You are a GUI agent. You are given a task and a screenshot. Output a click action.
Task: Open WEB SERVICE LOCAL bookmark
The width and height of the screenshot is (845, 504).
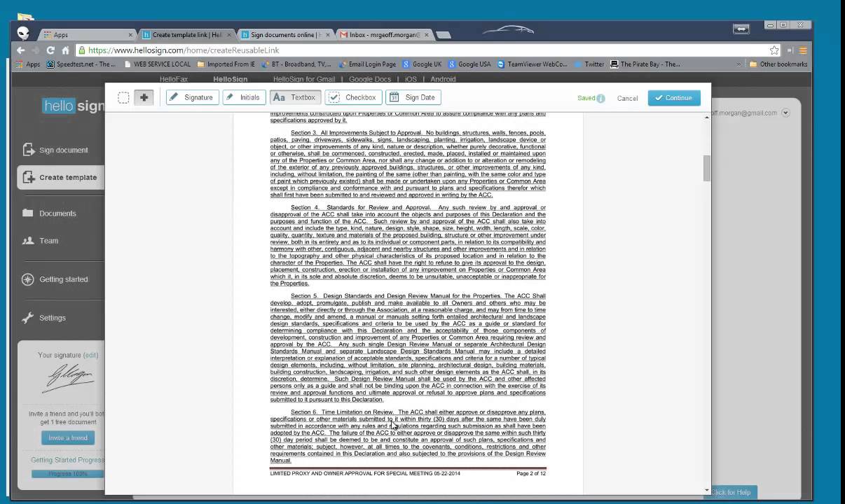(157, 64)
